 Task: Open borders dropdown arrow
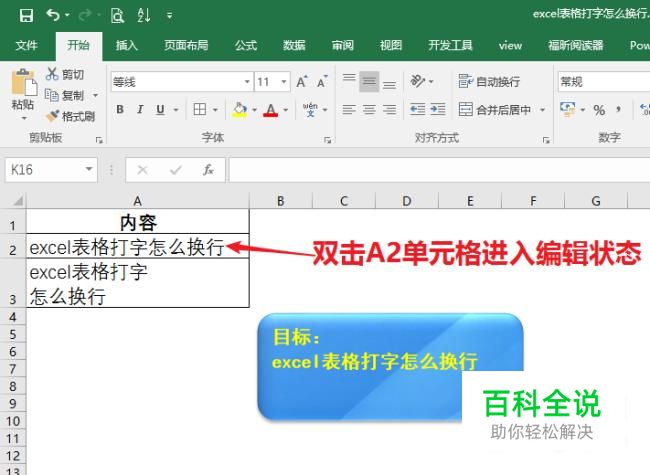(215, 110)
